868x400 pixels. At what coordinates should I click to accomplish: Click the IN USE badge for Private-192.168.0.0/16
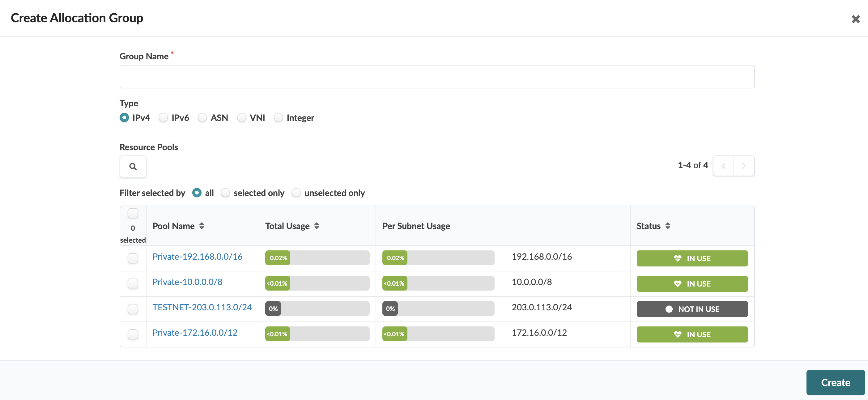click(692, 258)
